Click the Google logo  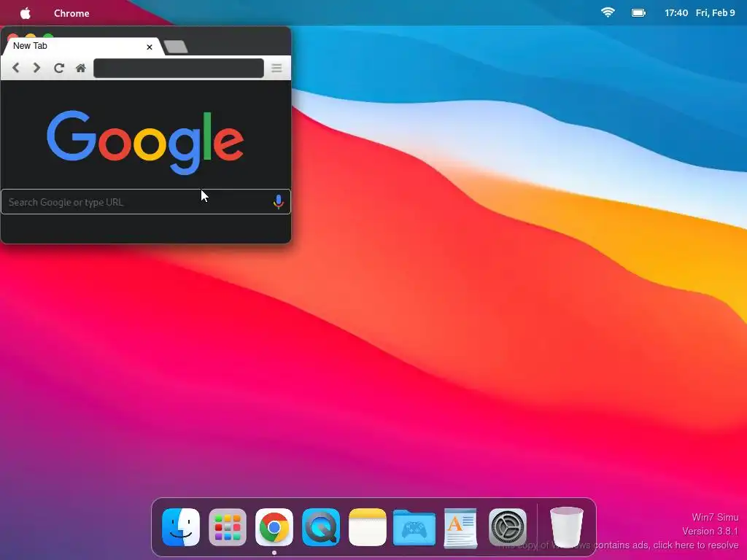click(x=145, y=142)
